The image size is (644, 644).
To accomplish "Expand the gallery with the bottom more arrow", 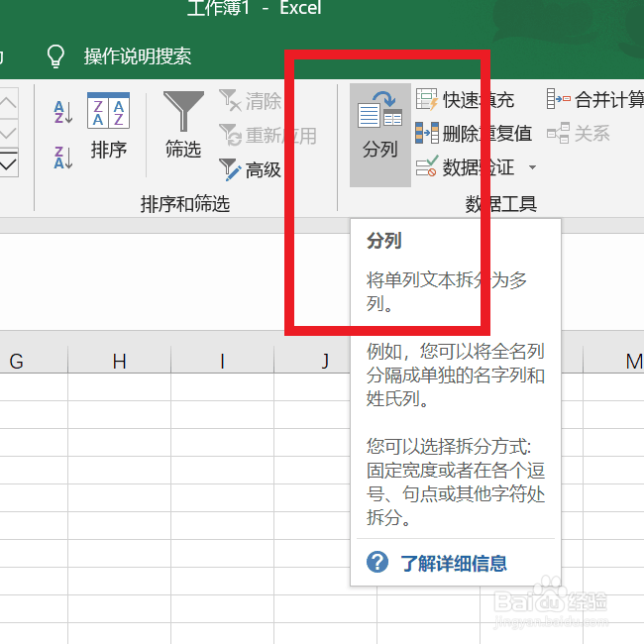I will pos(9,162).
